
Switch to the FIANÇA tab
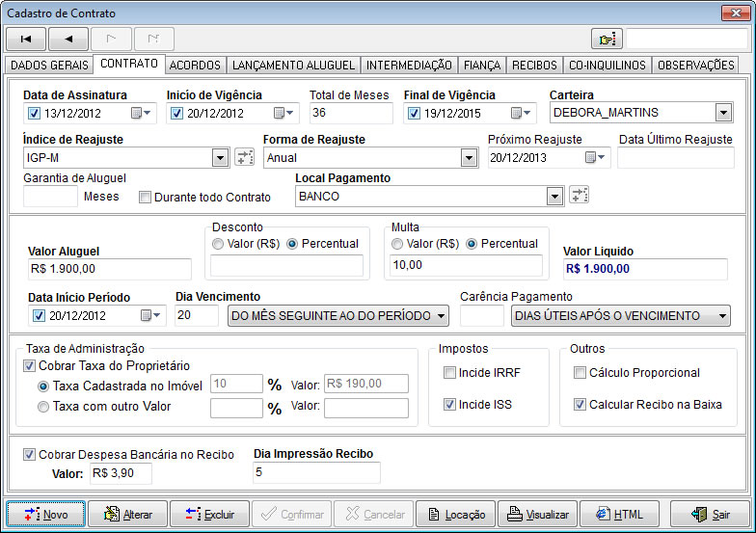pyautogui.click(x=481, y=66)
